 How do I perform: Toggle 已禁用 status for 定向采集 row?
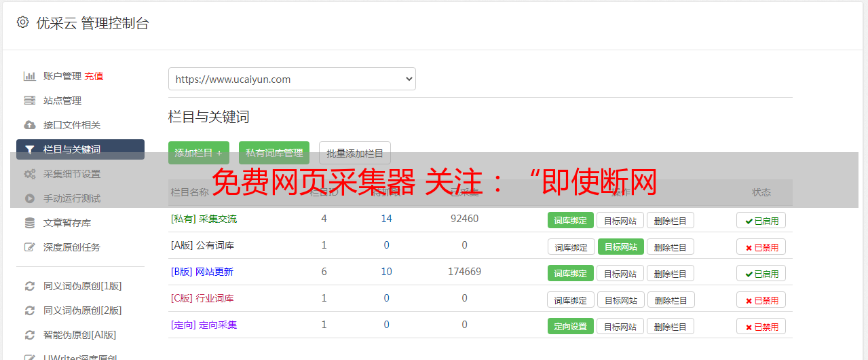[x=761, y=326]
